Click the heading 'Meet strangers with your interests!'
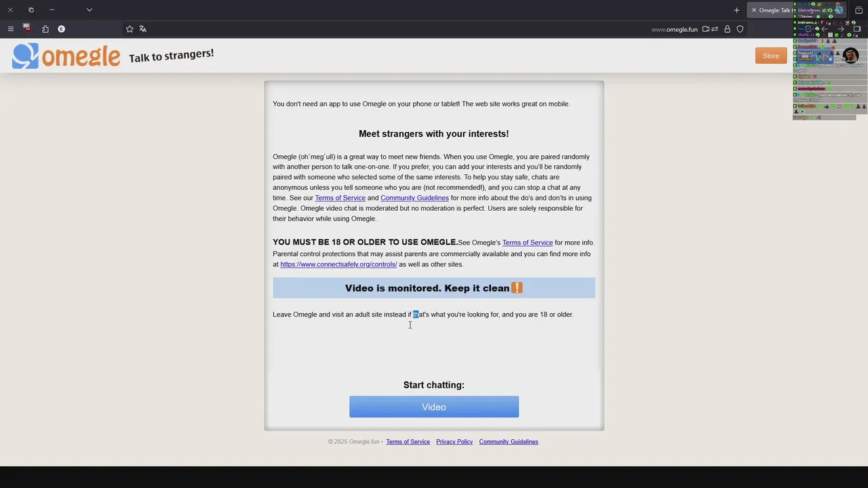This screenshot has width=868, height=488. pos(434,134)
